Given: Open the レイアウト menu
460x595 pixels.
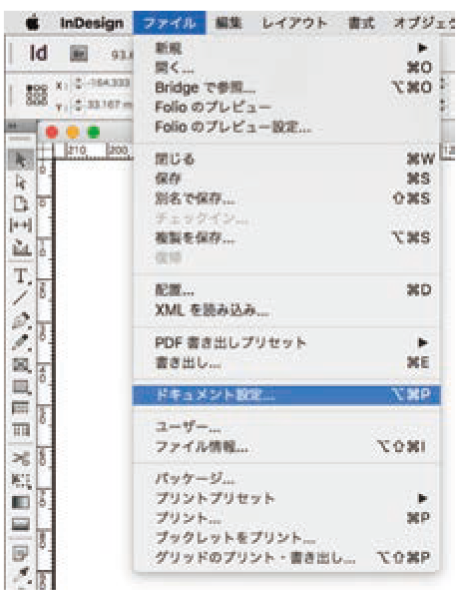Looking at the screenshot, I should [295, 23].
